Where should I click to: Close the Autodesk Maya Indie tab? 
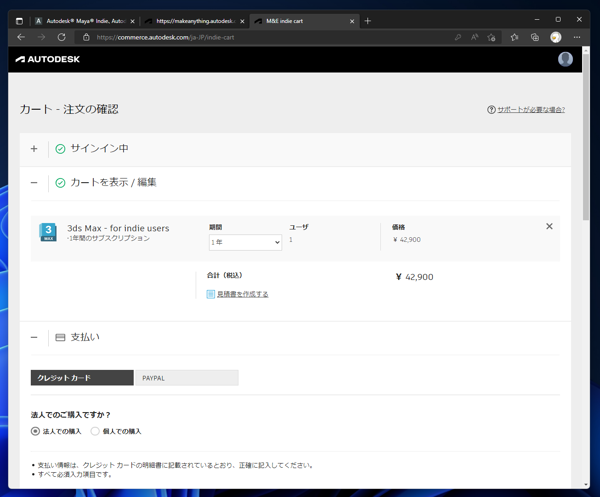click(x=132, y=21)
